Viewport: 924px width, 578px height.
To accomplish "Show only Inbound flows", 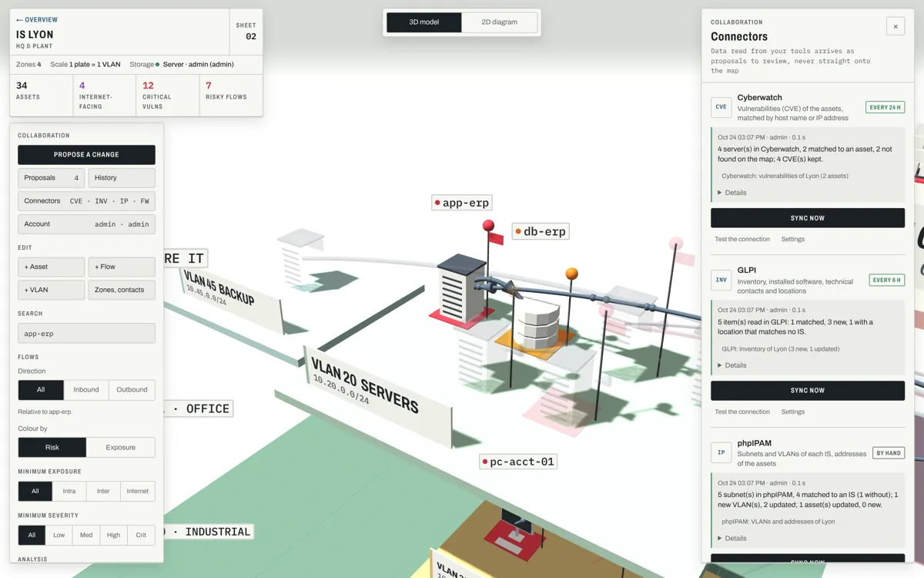I will [x=86, y=390].
